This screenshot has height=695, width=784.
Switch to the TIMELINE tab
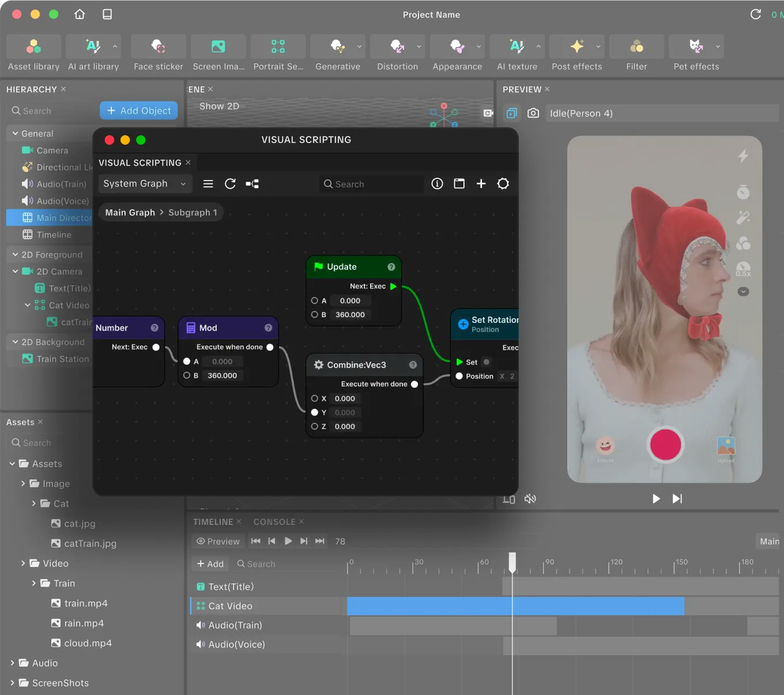(213, 522)
